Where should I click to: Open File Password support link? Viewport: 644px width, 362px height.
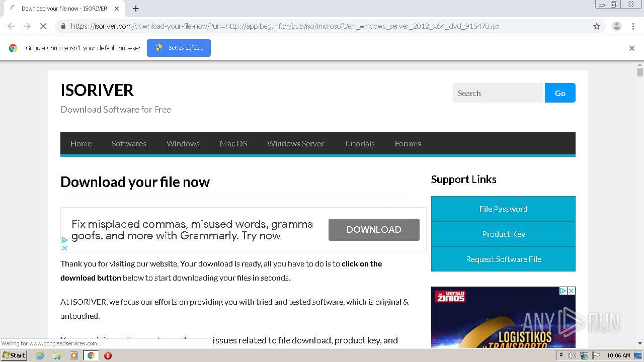(x=503, y=209)
